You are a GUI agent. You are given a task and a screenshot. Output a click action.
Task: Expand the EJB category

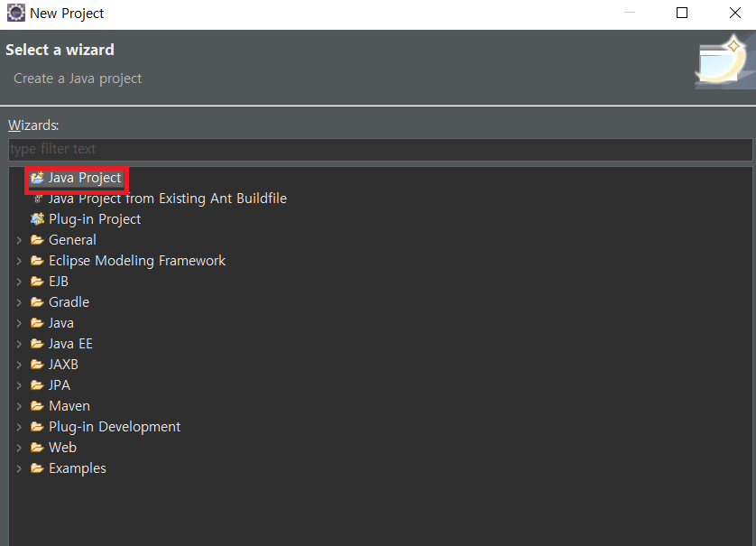pos(19,282)
